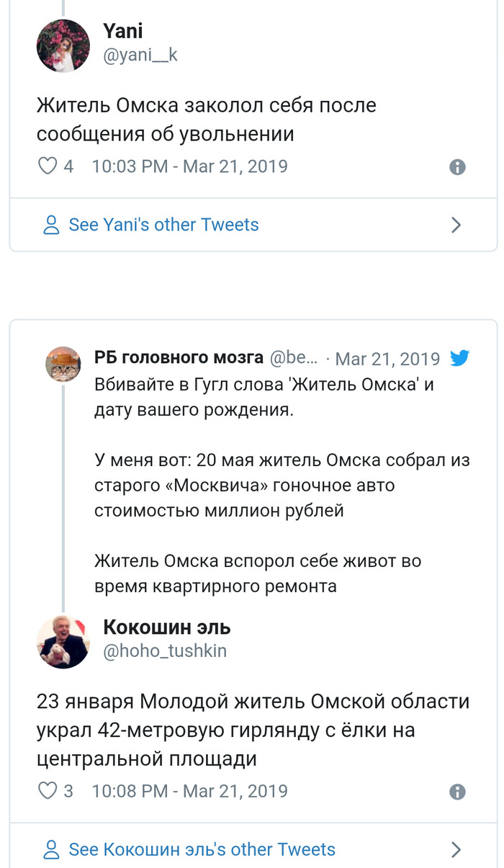Open timestamp 10:03 PM - Mar 21, 2019
This screenshot has width=504, height=868.
[x=189, y=166]
